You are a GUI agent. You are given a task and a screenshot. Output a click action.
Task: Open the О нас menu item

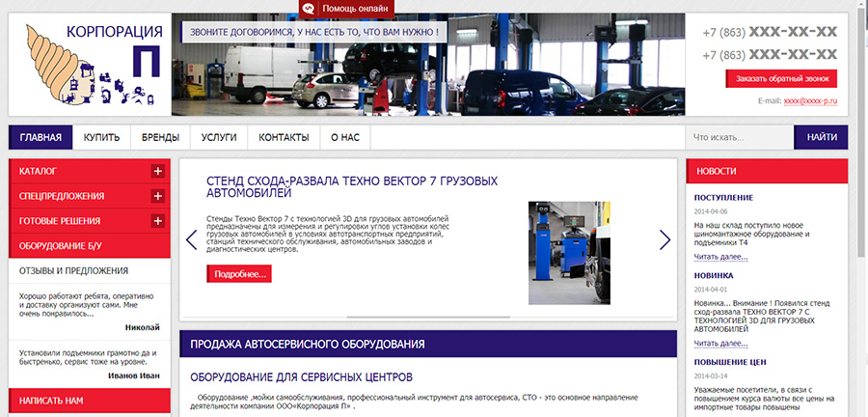tap(345, 137)
